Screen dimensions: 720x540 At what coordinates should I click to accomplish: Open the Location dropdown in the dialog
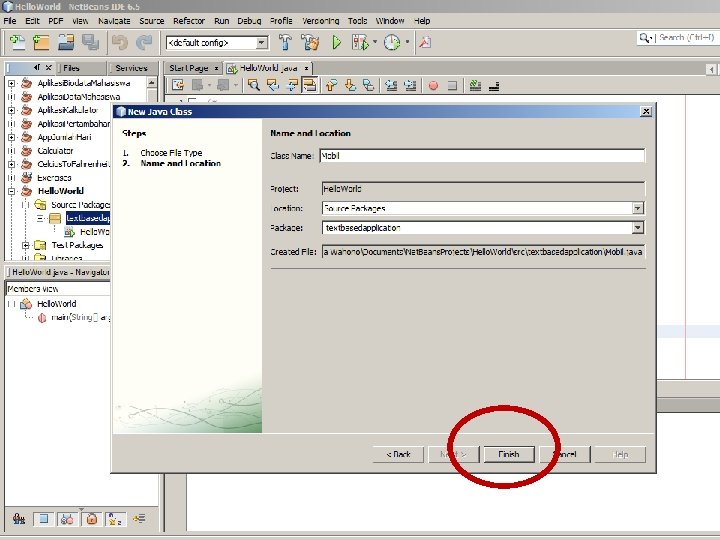pyautogui.click(x=637, y=208)
